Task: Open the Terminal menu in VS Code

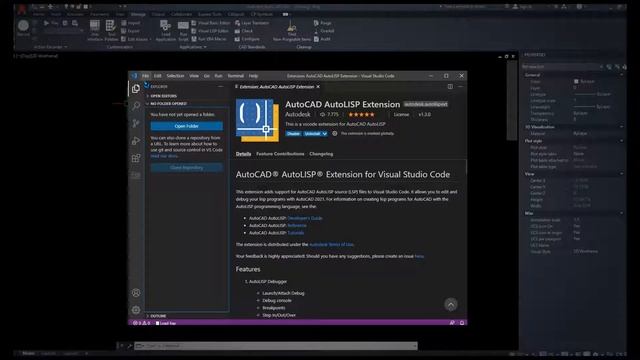Action: coord(236,76)
